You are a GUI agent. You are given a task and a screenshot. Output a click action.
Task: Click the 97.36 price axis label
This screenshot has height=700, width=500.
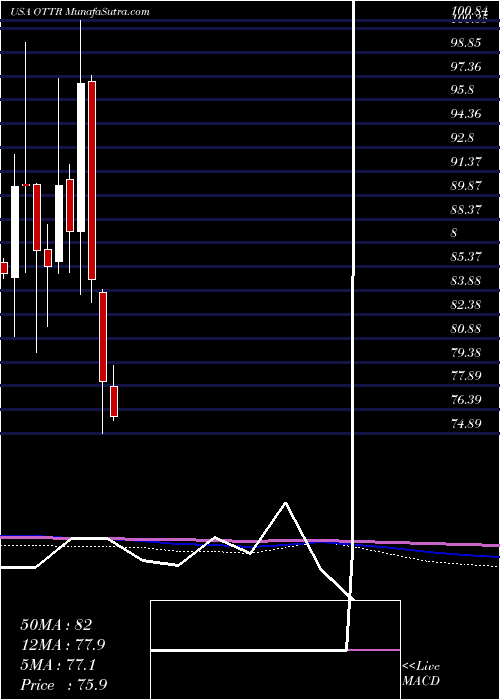tap(466, 67)
